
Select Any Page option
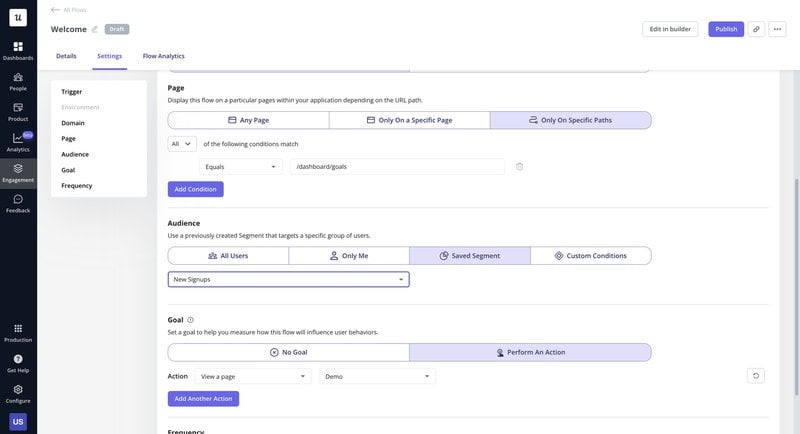pyautogui.click(x=248, y=120)
